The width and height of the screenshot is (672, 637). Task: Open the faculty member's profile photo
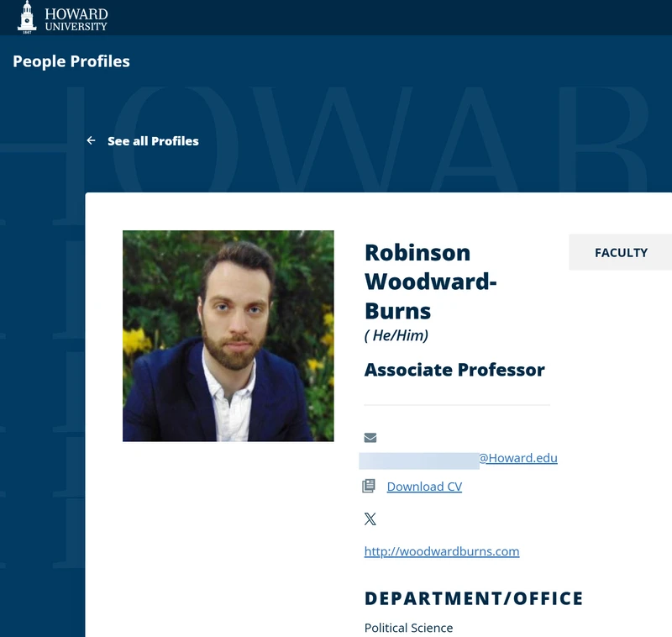click(x=228, y=335)
